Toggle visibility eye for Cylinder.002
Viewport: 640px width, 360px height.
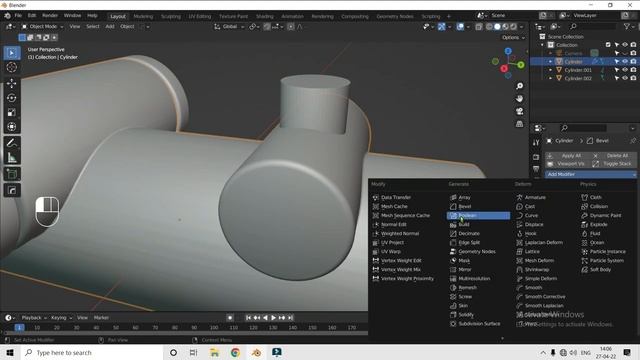[x=625, y=78]
